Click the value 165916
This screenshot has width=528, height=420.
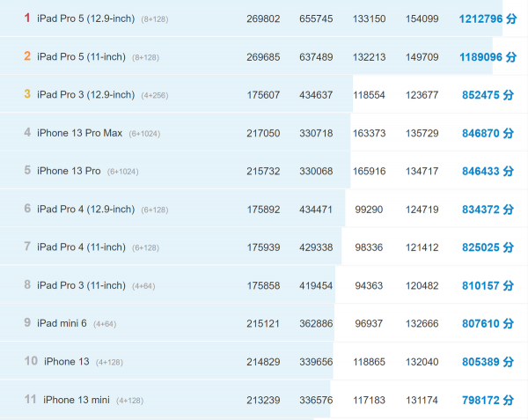click(x=369, y=172)
